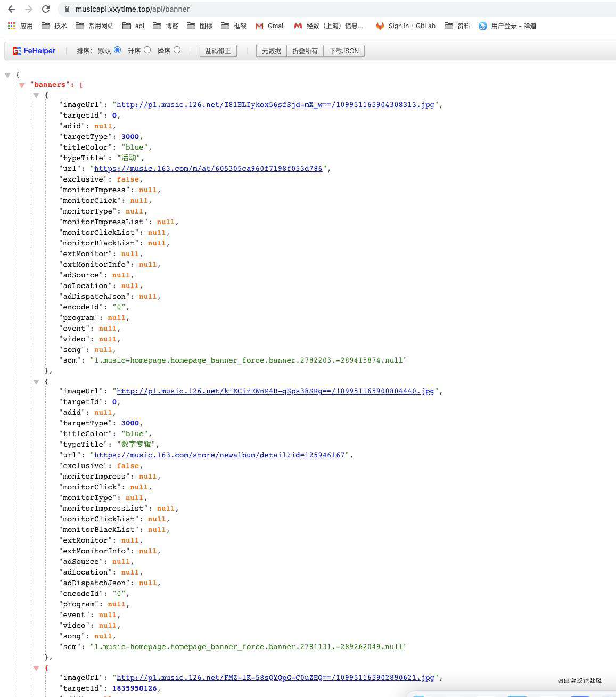Click the 折叠所有 button
Image resolution: width=616 pixels, height=697 pixels.
(305, 51)
